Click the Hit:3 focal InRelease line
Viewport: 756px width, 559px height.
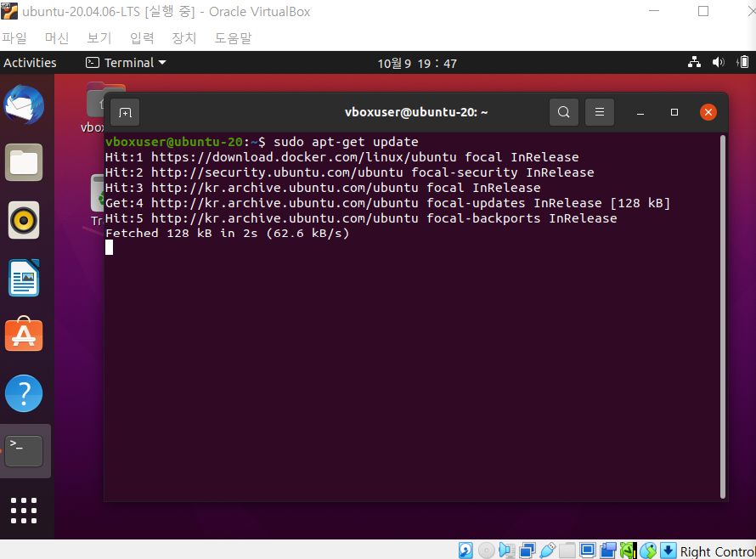(323, 188)
